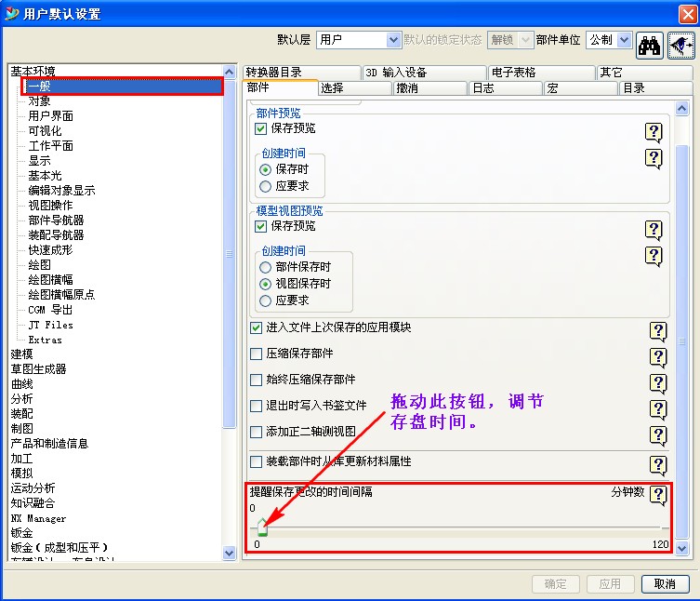The height and width of the screenshot is (601, 700).
Task: Select 用户界面 in the tree
Action: pos(50,116)
